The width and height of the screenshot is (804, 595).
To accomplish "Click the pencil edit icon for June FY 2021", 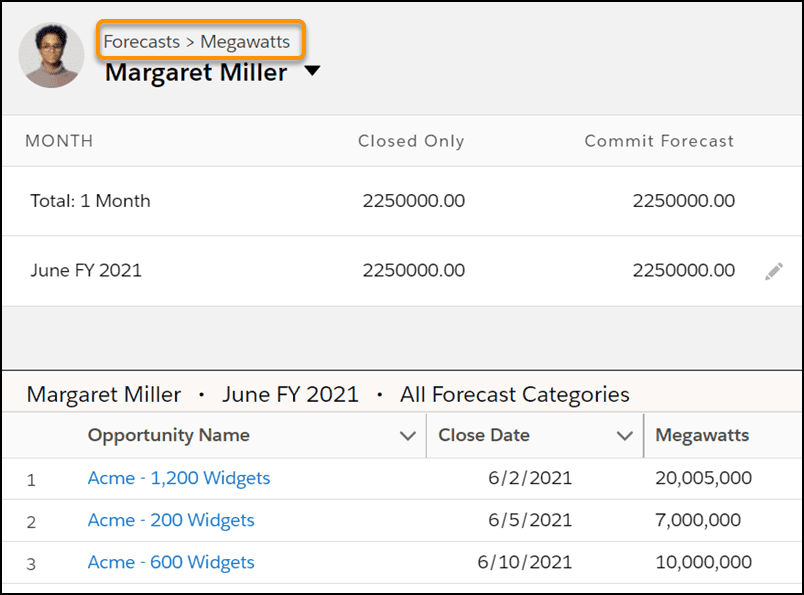I will [774, 271].
